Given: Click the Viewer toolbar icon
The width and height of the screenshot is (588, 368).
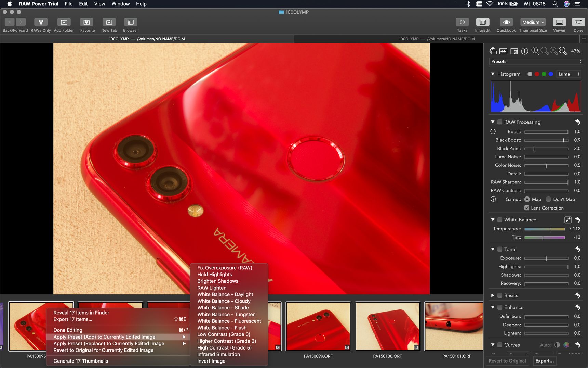Looking at the screenshot, I should tap(559, 22).
